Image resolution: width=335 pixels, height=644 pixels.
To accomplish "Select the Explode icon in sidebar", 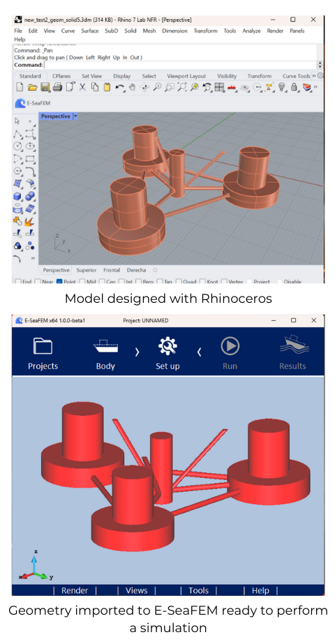I will (x=29, y=221).
